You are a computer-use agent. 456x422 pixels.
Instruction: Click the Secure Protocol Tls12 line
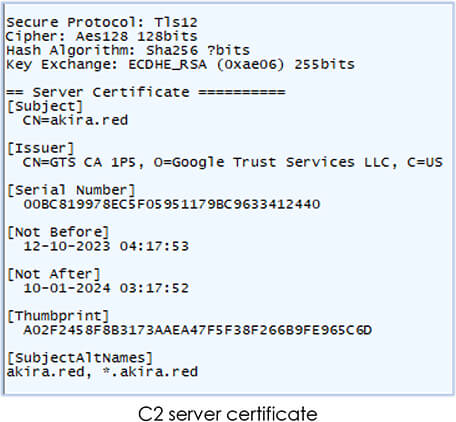[x=102, y=23]
